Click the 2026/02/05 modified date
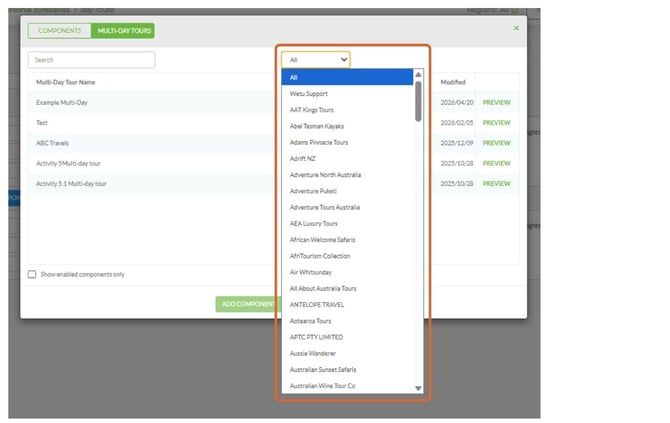 pyautogui.click(x=457, y=123)
